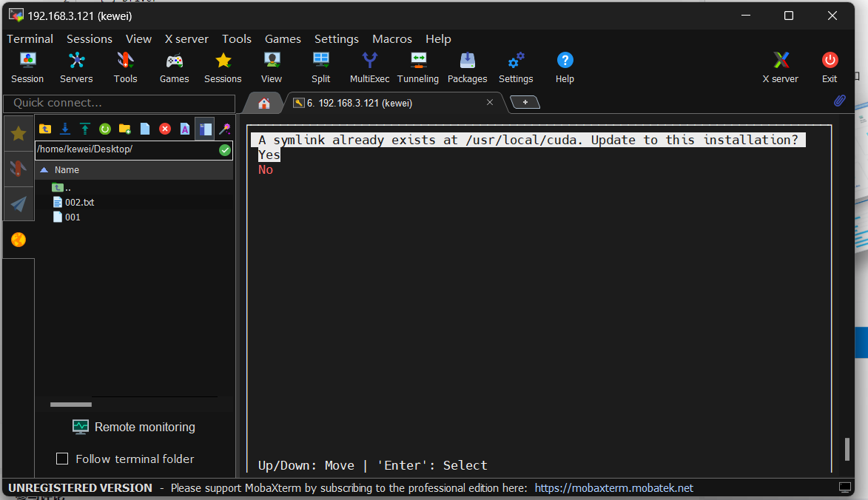868x500 pixels.
Task: Click the paperclip attach icon
Action: coord(840,101)
